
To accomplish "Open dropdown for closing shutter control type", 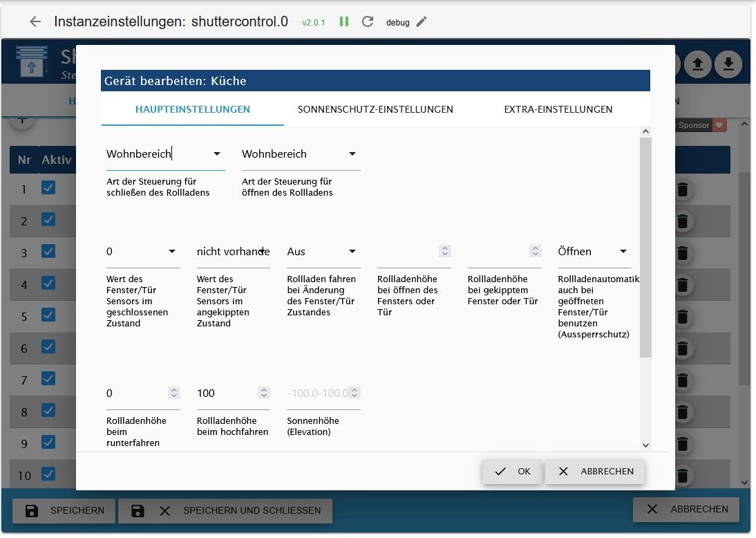I will 165,154.
